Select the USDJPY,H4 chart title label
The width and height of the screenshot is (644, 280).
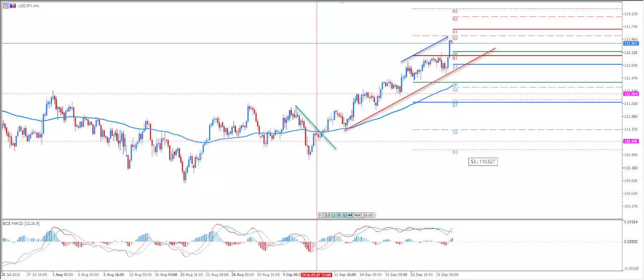tap(28, 6)
